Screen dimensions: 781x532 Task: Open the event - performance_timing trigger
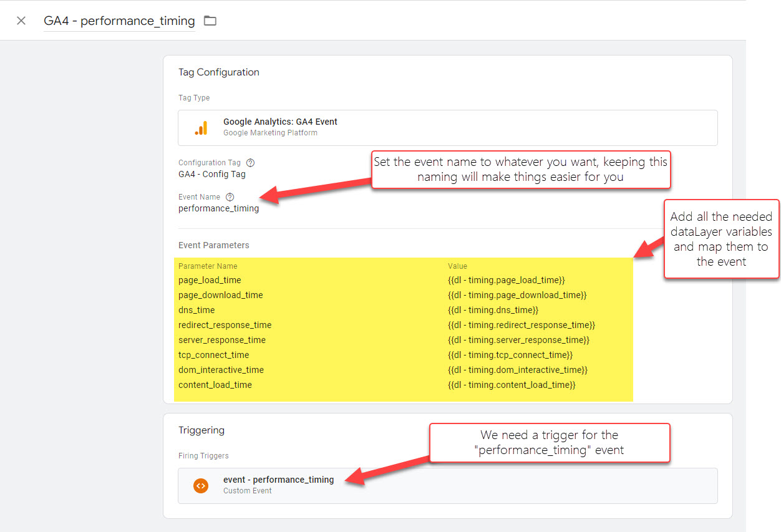[x=278, y=480]
